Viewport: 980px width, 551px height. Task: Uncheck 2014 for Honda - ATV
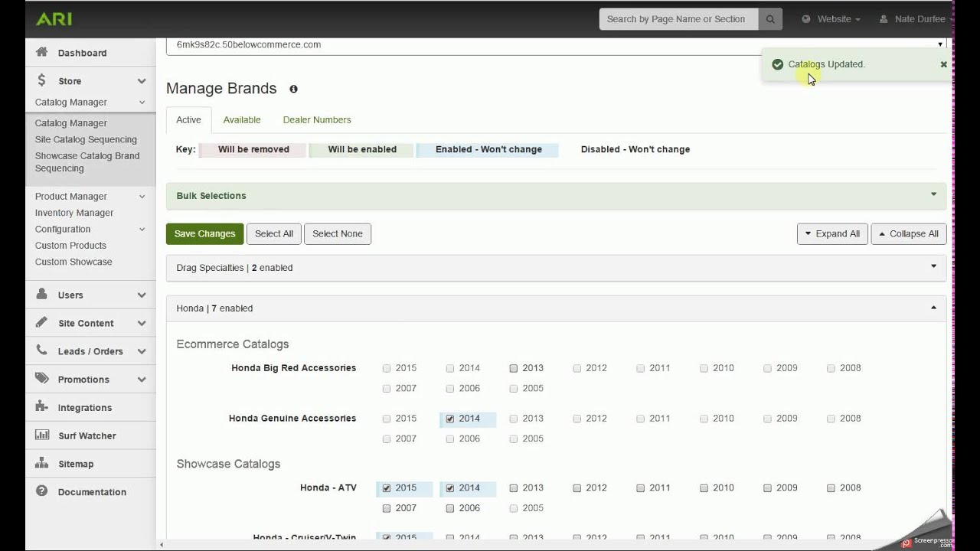click(450, 487)
